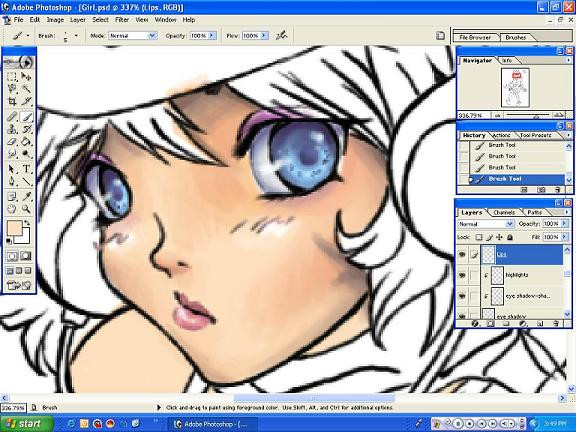The image size is (576, 432).
Task: Select the Paint Bucket tool
Action: coord(26,141)
